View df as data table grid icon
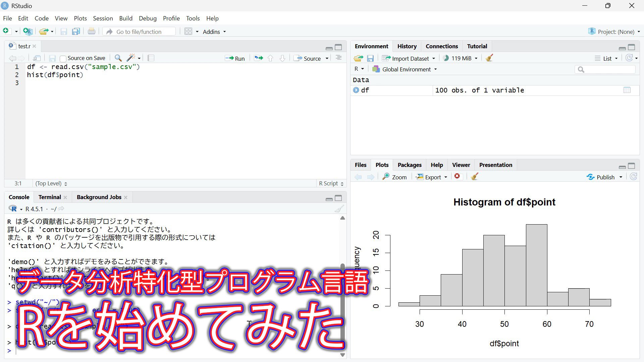This screenshot has height=362, width=644. click(627, 90)
